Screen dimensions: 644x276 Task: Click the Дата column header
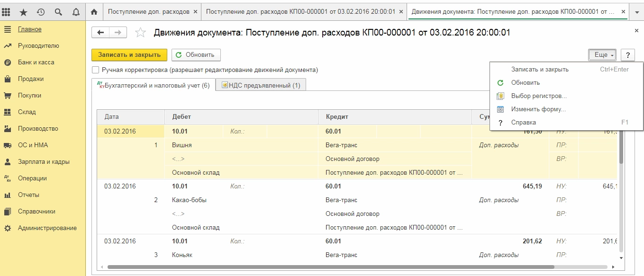pos(131,116)
